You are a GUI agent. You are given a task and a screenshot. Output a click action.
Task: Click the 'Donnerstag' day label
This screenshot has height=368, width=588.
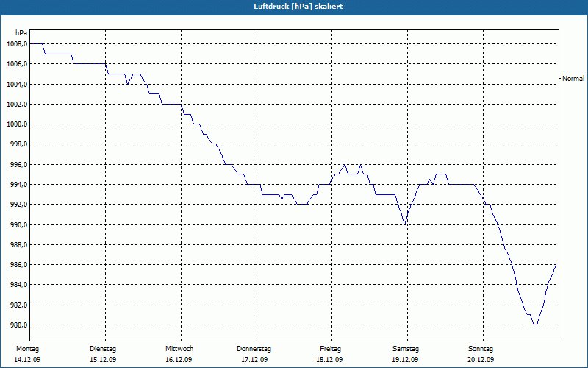254,349
